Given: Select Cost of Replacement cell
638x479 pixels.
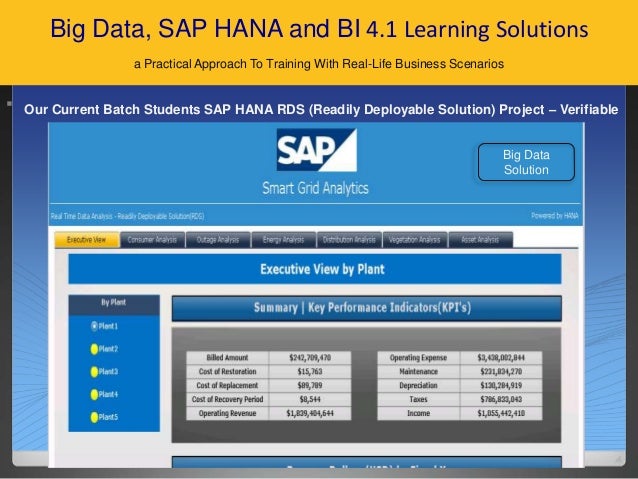Looking at the screenshot, I should coord(227,385).
